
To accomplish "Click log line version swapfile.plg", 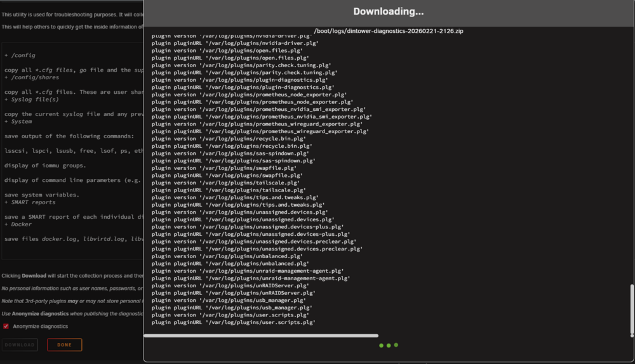I will (x=224, y=168).
